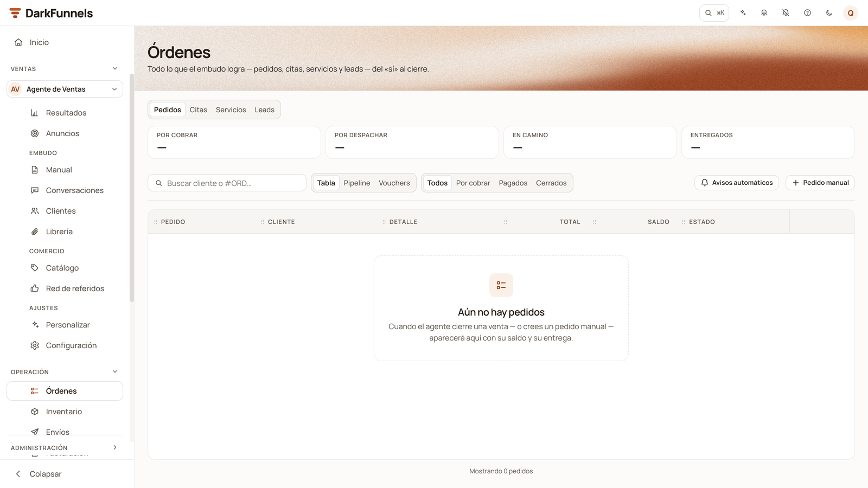Toggle dark mode with the moon icon
Screen dimensions: 868x488
pyautogui.click(x=829, y=13)
